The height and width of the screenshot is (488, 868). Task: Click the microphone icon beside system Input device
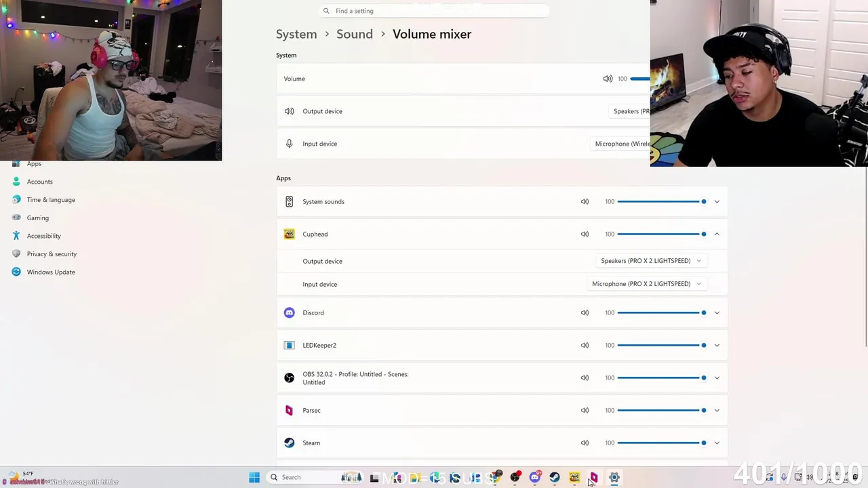290,144
